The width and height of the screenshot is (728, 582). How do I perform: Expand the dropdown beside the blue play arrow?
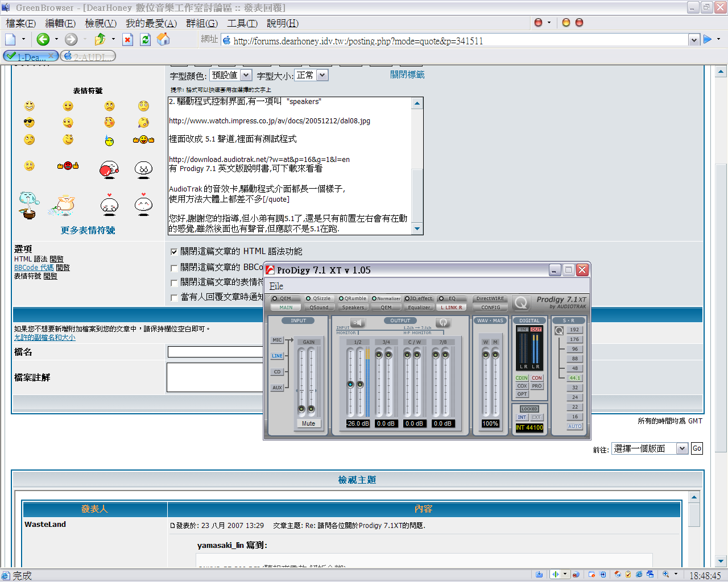coord(719,39)
